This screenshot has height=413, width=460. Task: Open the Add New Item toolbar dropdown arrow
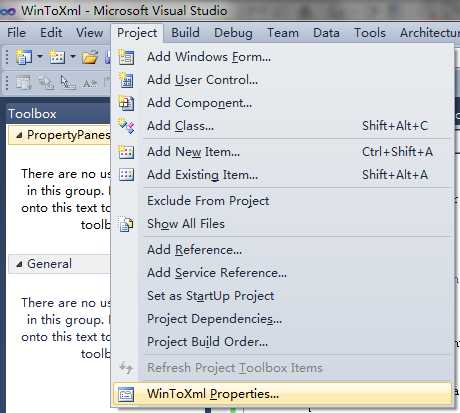pos(73,57)
